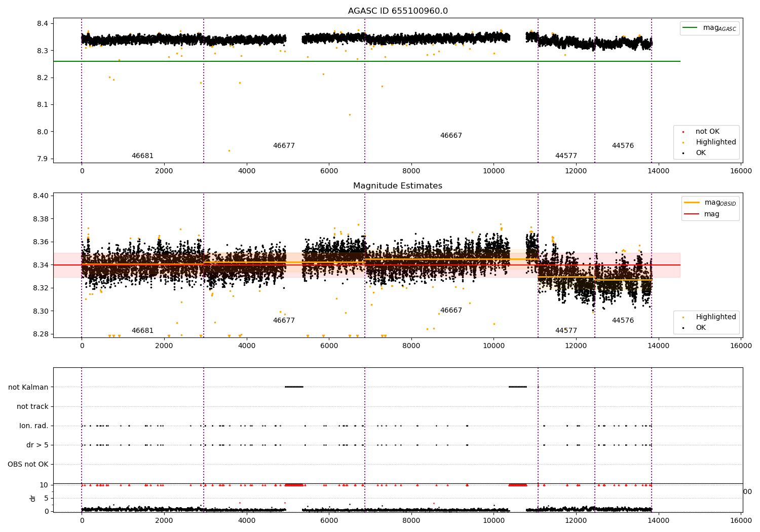760x532 pixels.
Task: Click the 8.38 tick on the middle y-axis
Action: (41, 219)
